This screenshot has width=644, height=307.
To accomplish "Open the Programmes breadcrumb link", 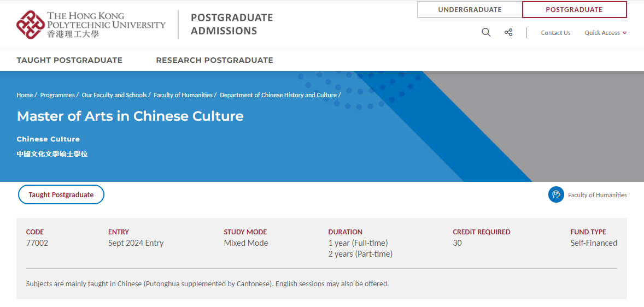I will (x=57, y=95).
